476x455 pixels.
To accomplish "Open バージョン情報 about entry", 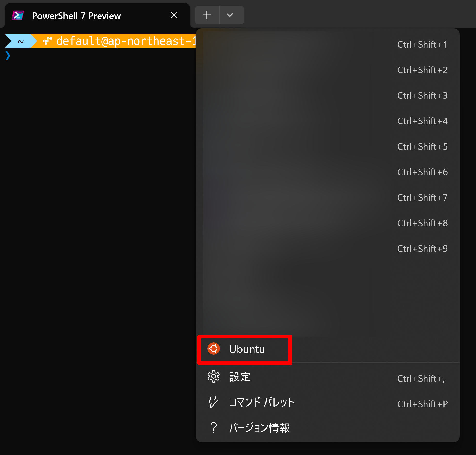I will (328, 428).
